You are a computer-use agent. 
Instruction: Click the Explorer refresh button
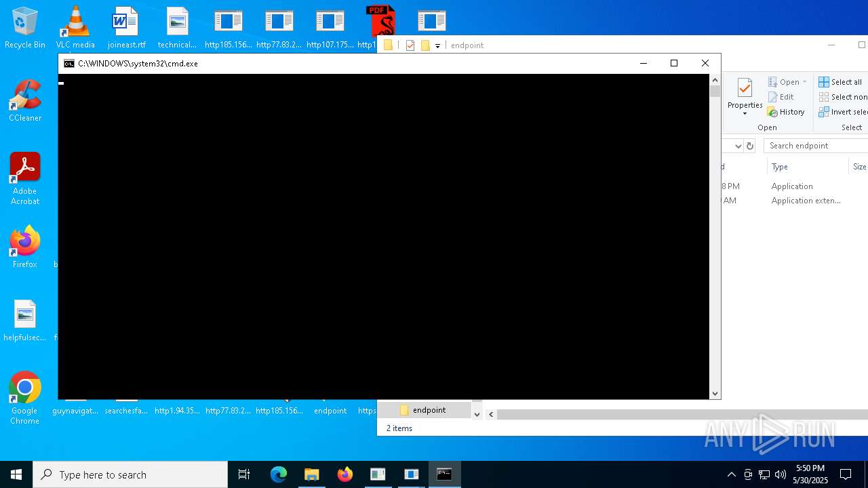(x=750, y=146)
